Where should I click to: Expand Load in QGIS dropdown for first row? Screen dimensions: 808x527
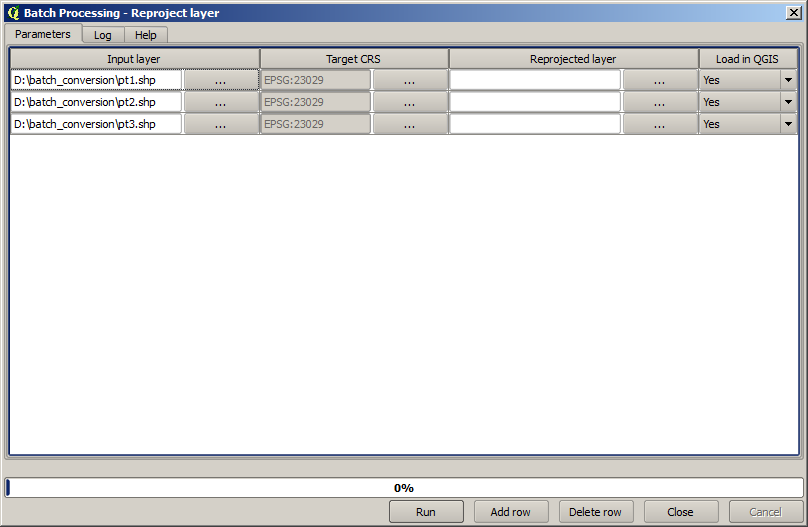tap(787, 80)
